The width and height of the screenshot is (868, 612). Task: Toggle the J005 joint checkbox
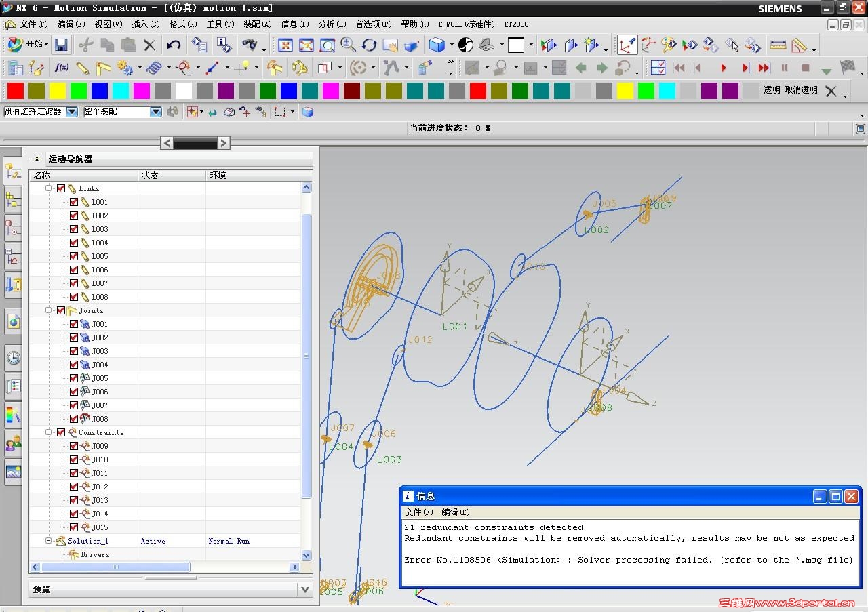point(74,378)
